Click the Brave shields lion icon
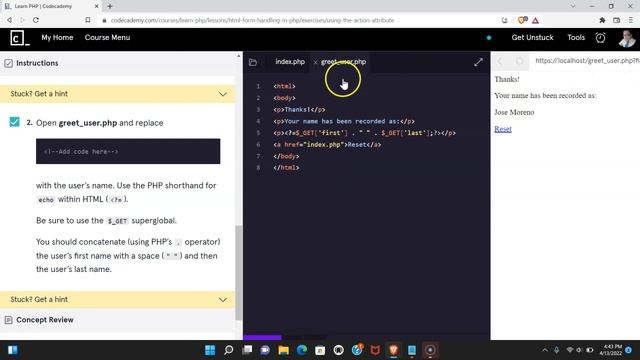640x360 pixels. tap(522, 20)
